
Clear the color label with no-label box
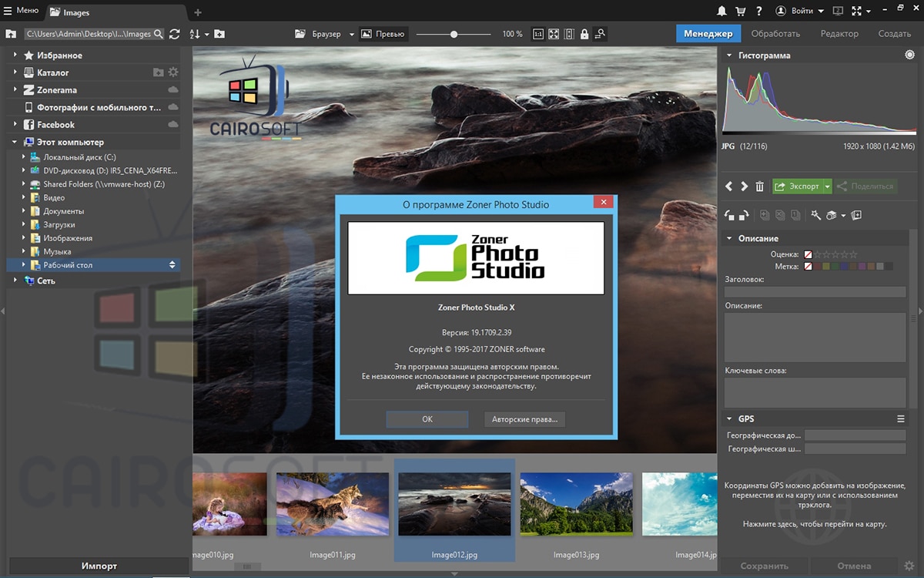pyautogui.click(x=808, y=267)
